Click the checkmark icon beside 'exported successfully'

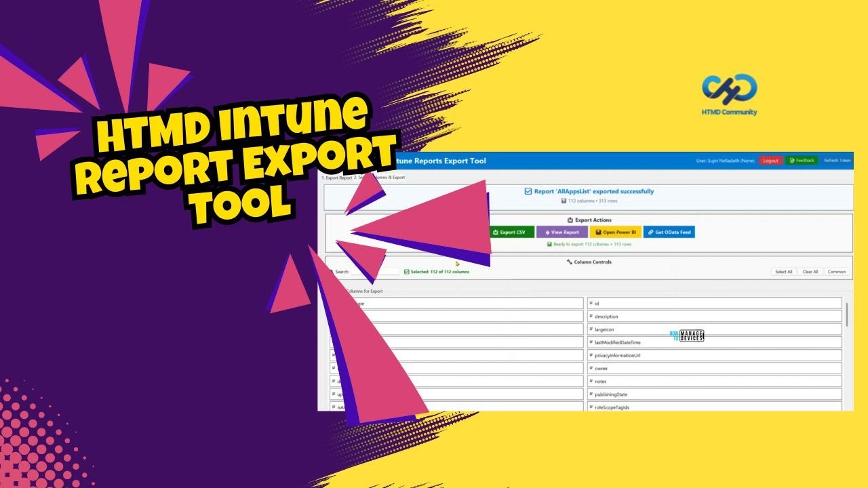coord(528,192)
